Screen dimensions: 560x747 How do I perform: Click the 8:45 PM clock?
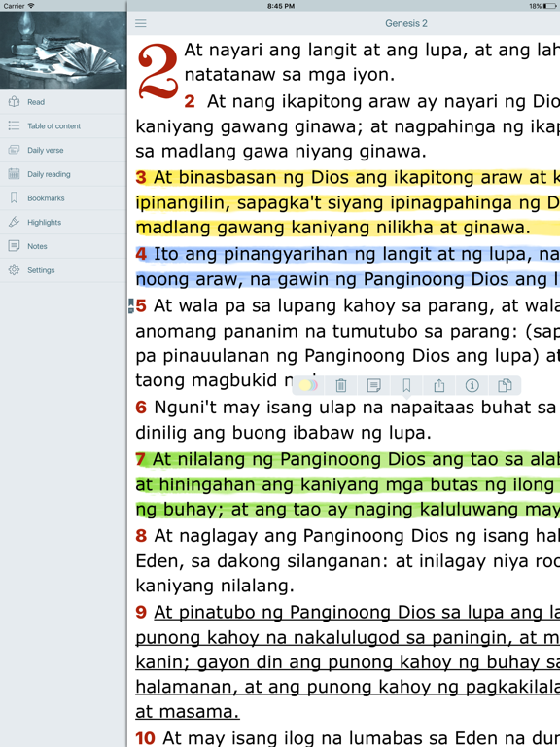280,6
